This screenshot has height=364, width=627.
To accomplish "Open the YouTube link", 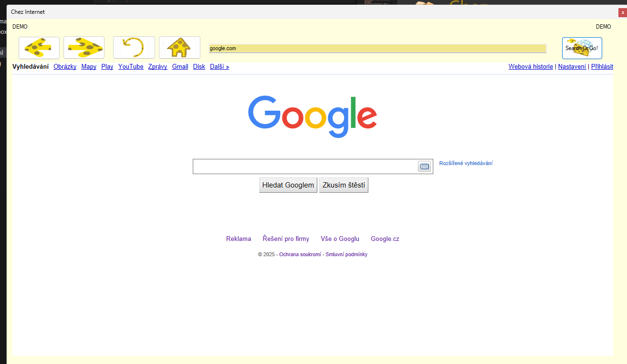I will click(131, 67).
